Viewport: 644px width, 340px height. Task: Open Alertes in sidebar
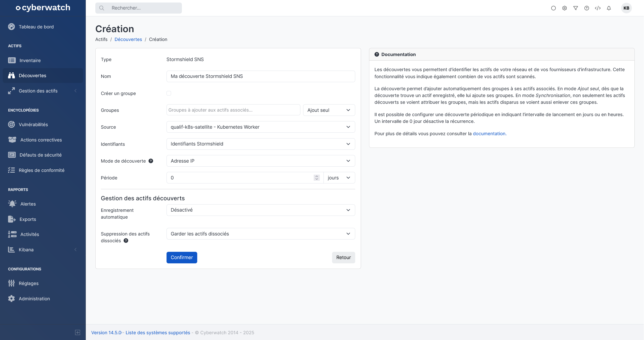(x=43, y=204)
